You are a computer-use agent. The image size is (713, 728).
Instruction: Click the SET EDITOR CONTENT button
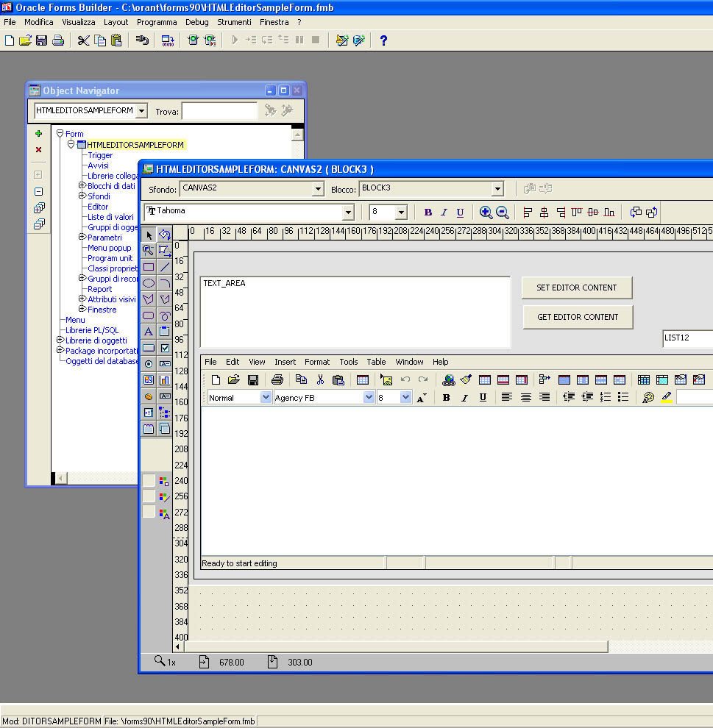pos(577,288)
